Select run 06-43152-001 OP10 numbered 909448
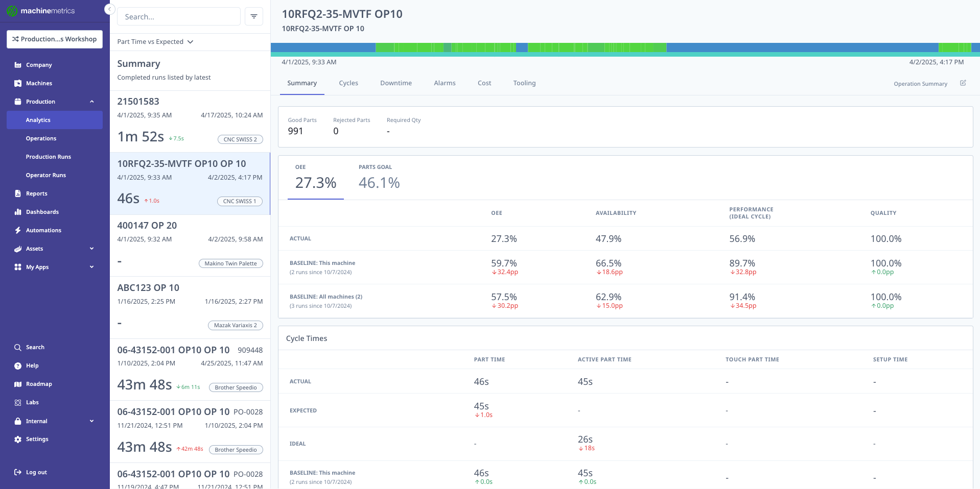The image size is (980, 489). tap(190, 370)
